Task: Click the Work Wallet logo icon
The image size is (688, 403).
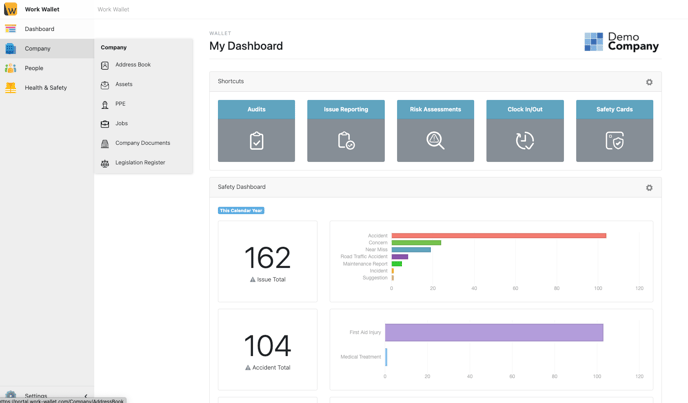Action: pos(11,9)
